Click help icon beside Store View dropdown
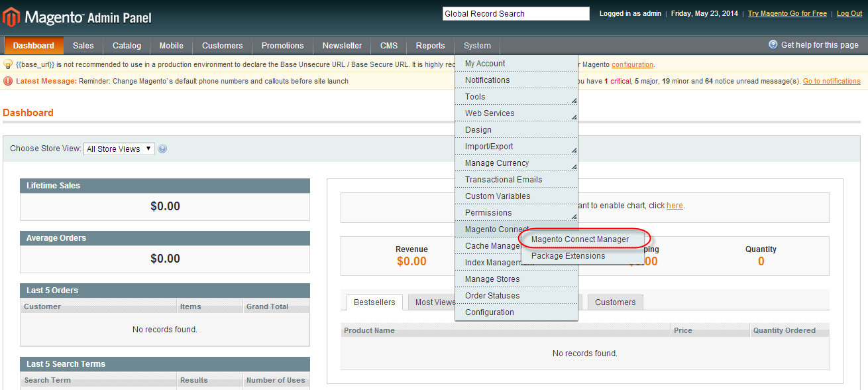This screenshot has height=390, width=868. [x=162, y=149]
